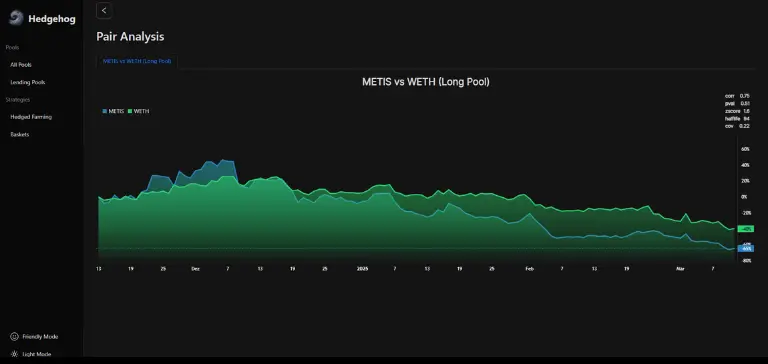The width and height of the screenshot is (768, 364).
Task: Switch to Light Mode via label
Action: tap(37, 354)
